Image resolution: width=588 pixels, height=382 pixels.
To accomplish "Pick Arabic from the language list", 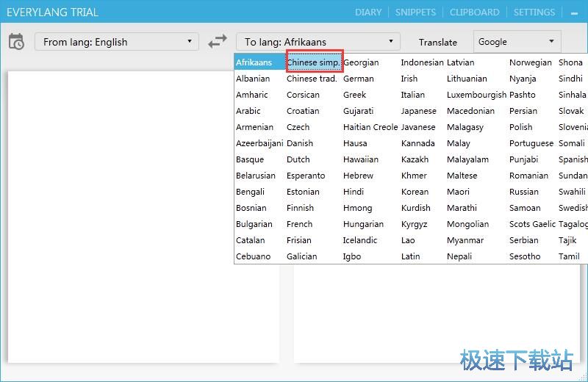I will point(248,111).
